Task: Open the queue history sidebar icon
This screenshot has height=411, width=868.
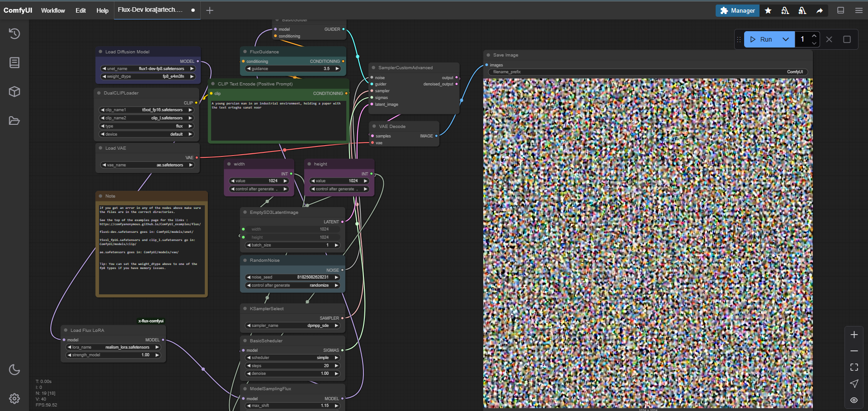Action: (14, 33)
